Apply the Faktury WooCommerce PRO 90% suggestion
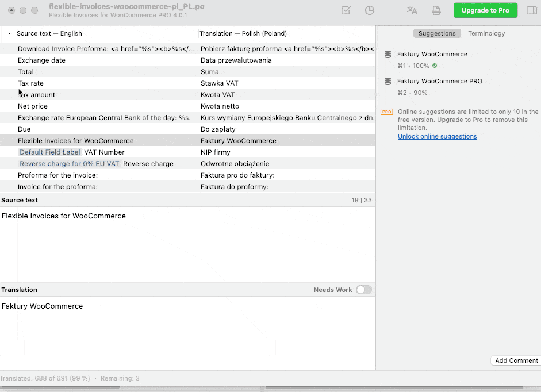541x392 pixels. pyautogui.click(x=459, y=87)
